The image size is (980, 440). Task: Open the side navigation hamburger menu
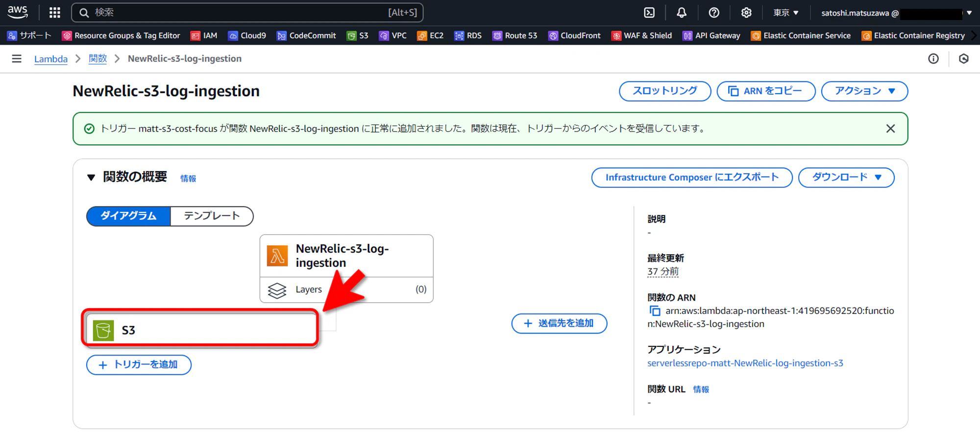pyautogui.click(x=17, y=59)
